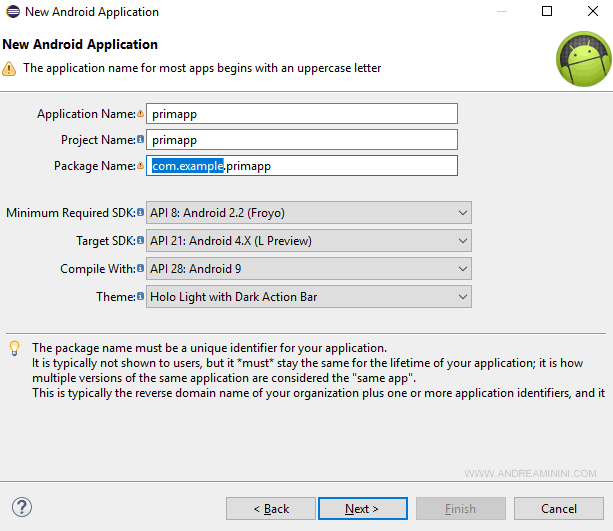This screenshot has width=613, height=531.
Task: Expand the Compile With API dropdown
Action: tap(308, 269)
